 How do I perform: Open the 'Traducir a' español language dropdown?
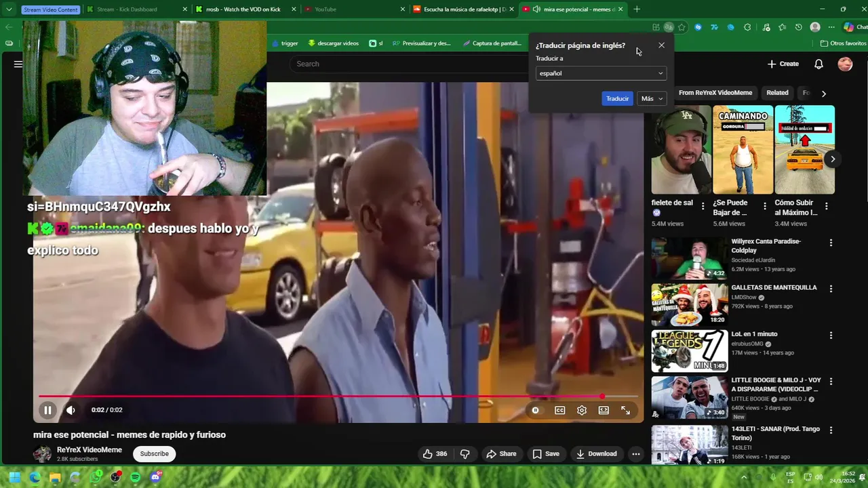(x=601, y=73)
